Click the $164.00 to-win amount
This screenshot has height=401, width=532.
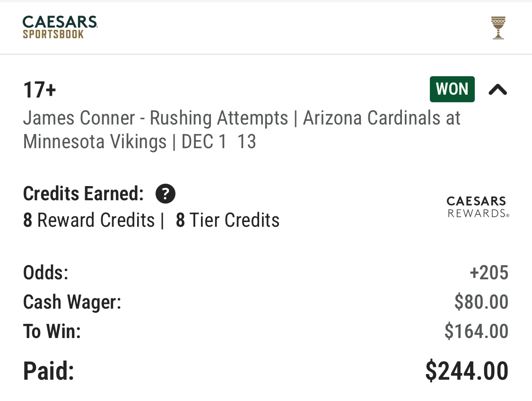coord(476,331)
